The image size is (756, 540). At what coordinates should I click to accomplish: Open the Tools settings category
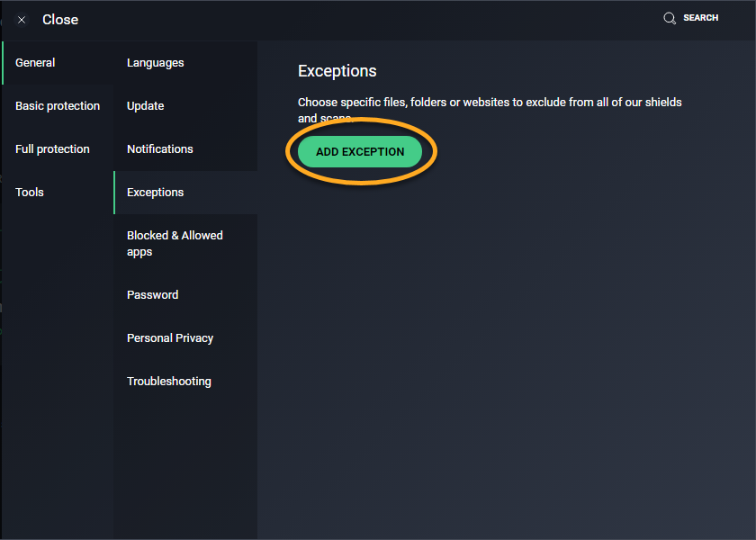30,193
